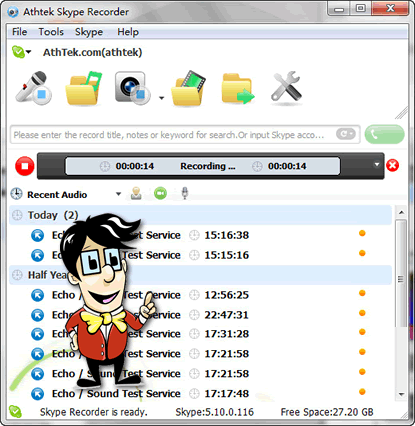This screenshot has width=415, height=426.
Task: Select recording at 17:31:28
Action: (x=200, y=334)
